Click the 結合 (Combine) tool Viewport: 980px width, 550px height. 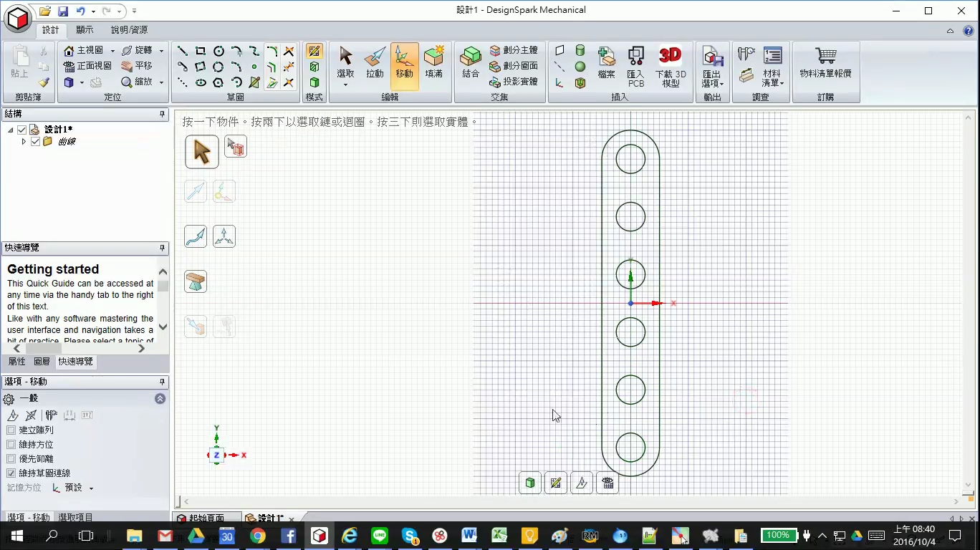(471, 62)
